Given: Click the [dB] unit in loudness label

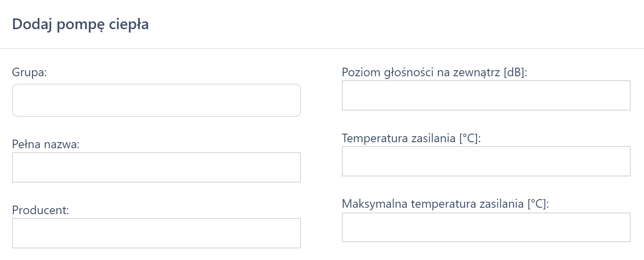Looking at the screenshot, I should click(515, 72).
